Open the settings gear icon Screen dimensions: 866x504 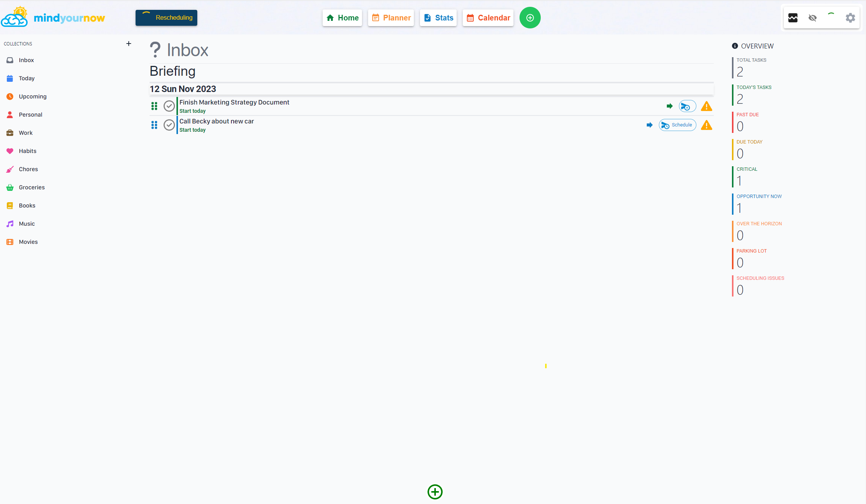[x=850, y=18]
